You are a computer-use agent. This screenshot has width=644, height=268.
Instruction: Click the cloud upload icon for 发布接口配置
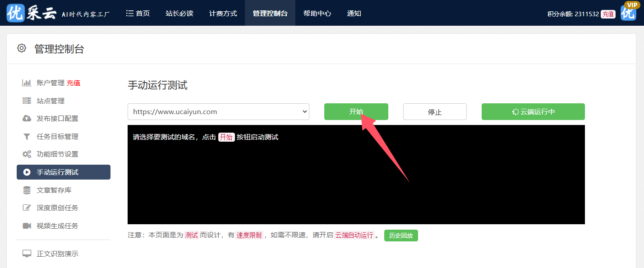(x=27, y=119)
